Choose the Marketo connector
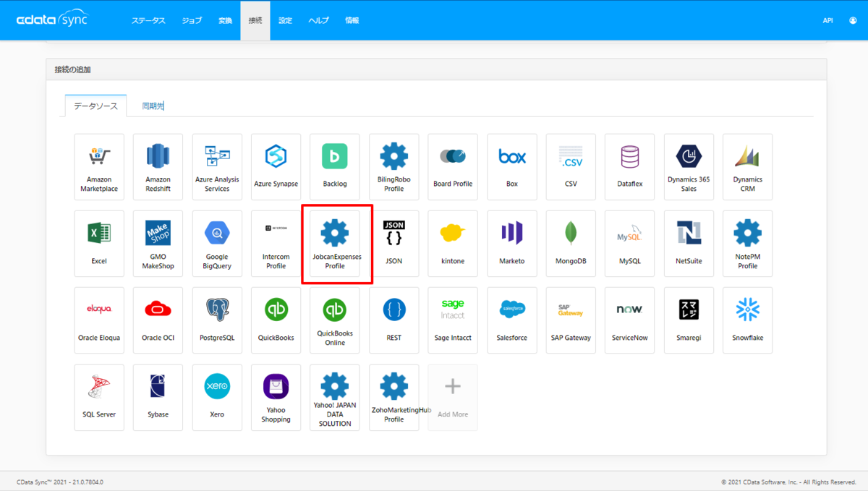Screen dimensions: 868x491 click(512, 244)
